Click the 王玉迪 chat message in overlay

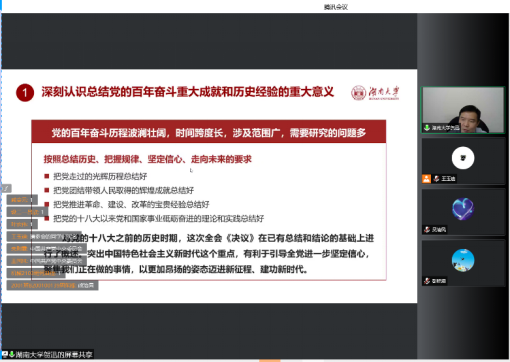click(44, 236)
